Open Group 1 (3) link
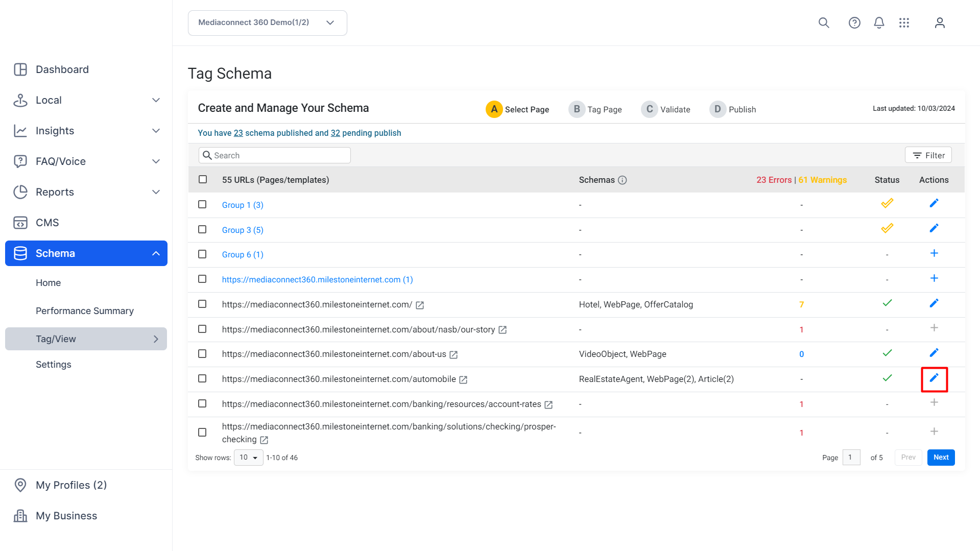 243,205
